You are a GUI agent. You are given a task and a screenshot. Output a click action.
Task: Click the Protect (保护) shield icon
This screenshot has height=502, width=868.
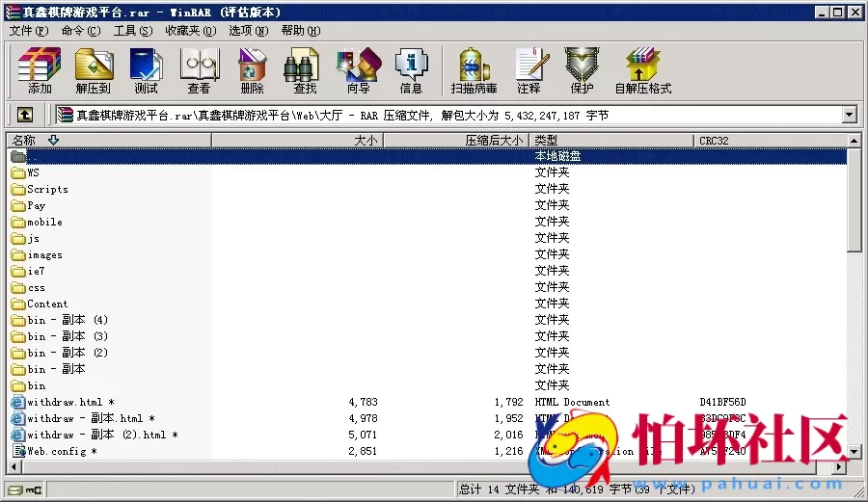click(582, 70)
